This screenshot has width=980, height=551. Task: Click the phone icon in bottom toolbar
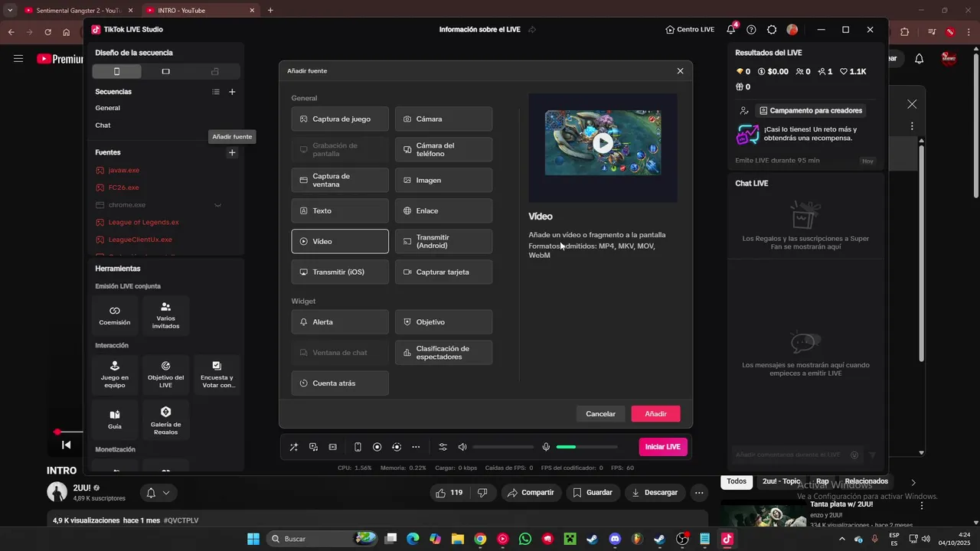coord(358,447)
